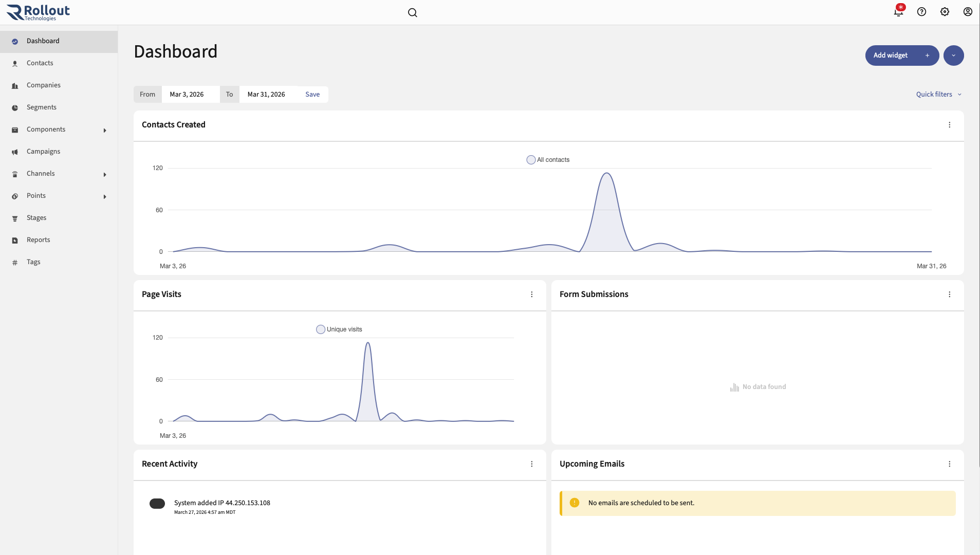
Task: Open the settings gear icon
Action: (944, 12)
